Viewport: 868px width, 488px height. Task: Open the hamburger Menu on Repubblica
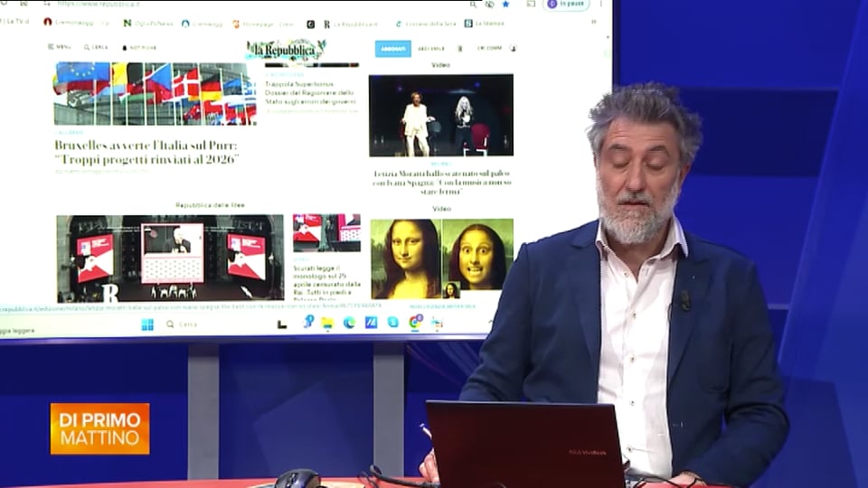pyautogui.click(x=59, y=47)
